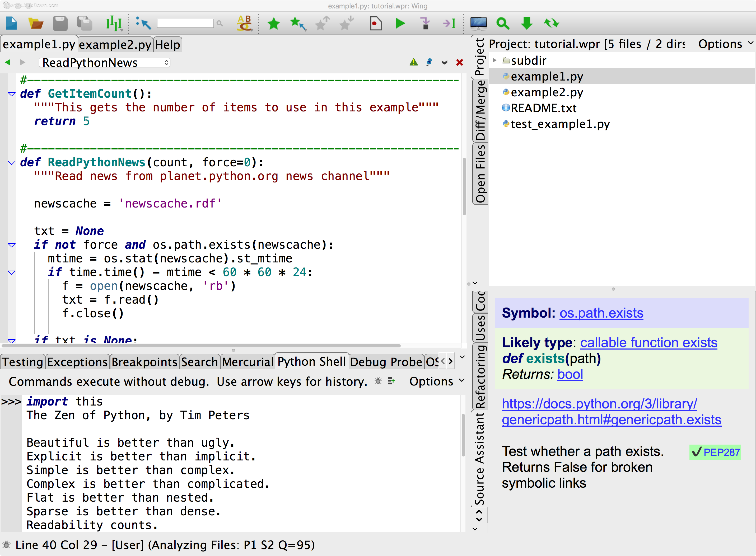Viewport: 756px width, 556px height.
Task: Close the editor with the red X
Action: point(460,62)
